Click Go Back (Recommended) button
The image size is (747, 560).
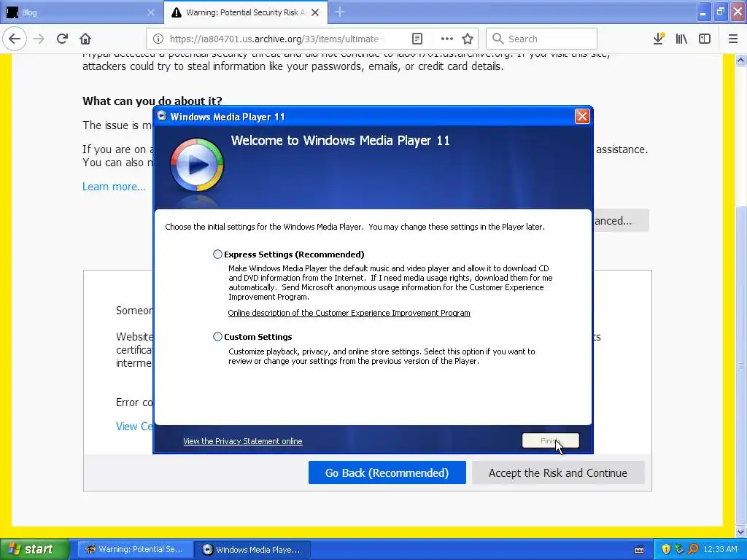click(x=387, y=472)
